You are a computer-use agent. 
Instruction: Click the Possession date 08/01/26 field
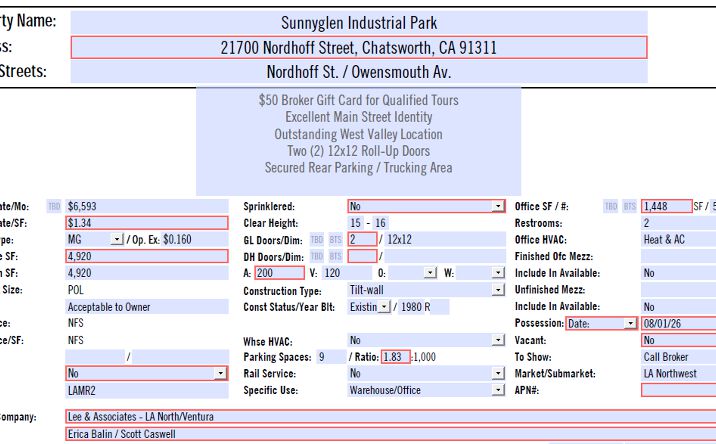click(x=679, y=323)
